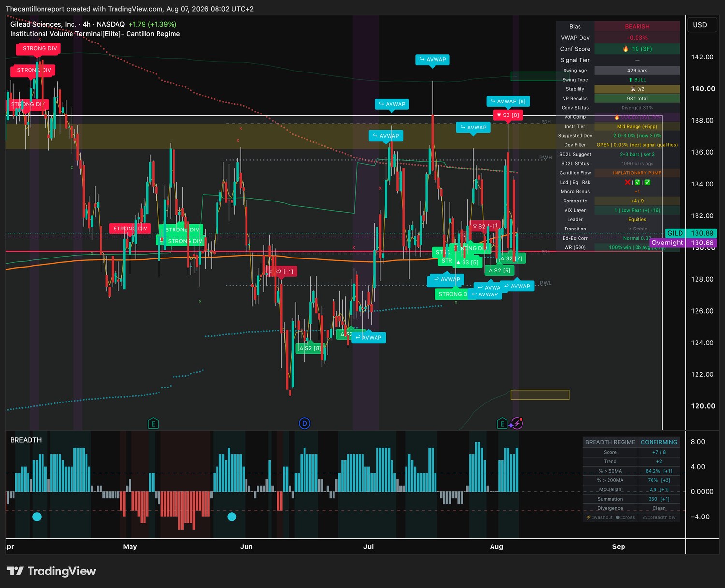Click the hourglass icon in Stability row
725x588 pixels.
[633, 89]
